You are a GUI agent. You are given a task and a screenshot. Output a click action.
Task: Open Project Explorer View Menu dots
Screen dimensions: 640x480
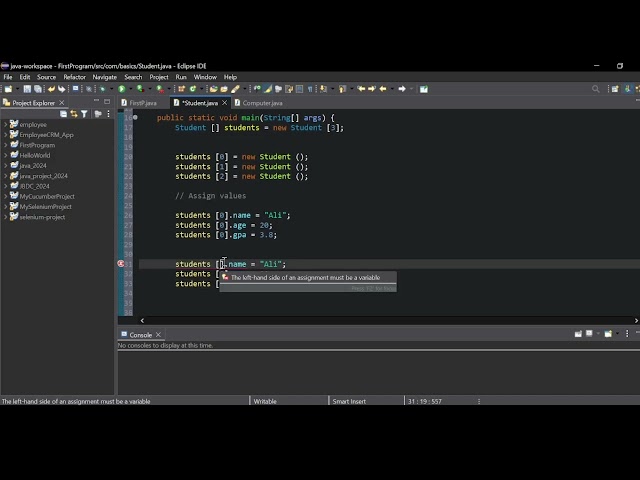pos(109,114)
